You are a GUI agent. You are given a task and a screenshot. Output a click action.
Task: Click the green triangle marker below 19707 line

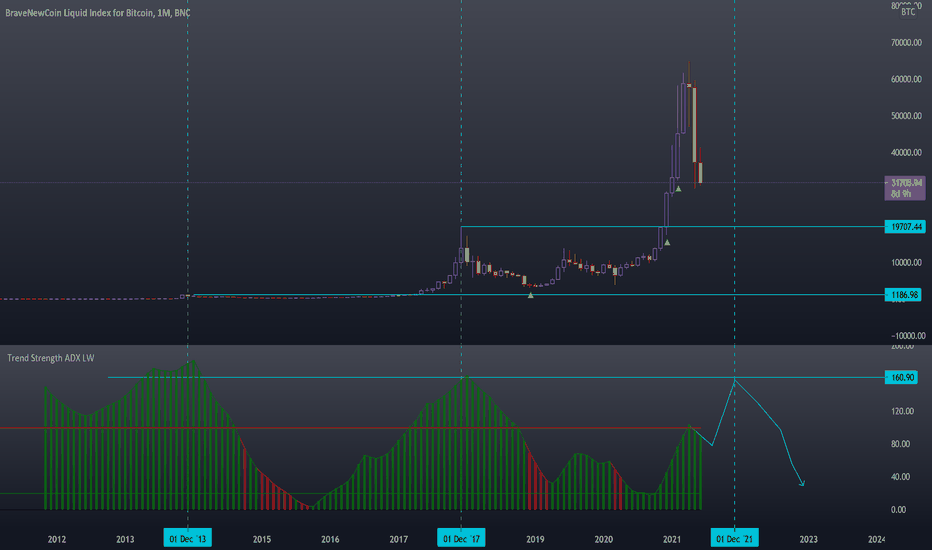click(x=667, y=243)
